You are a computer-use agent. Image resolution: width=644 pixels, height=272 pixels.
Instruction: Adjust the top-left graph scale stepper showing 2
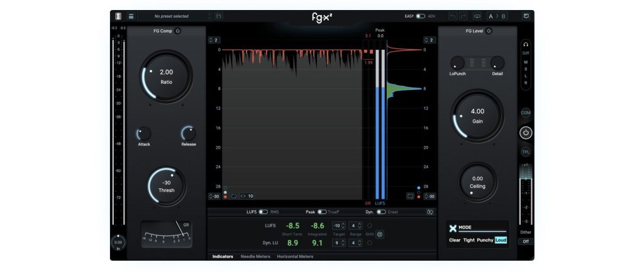[x=214, y=40]
